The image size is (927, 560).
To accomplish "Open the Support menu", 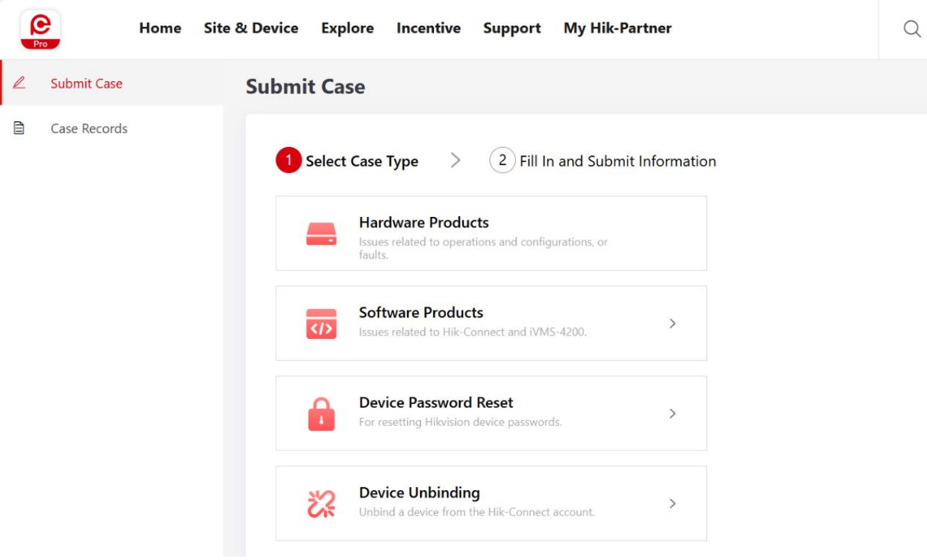I will coord(512,28).
